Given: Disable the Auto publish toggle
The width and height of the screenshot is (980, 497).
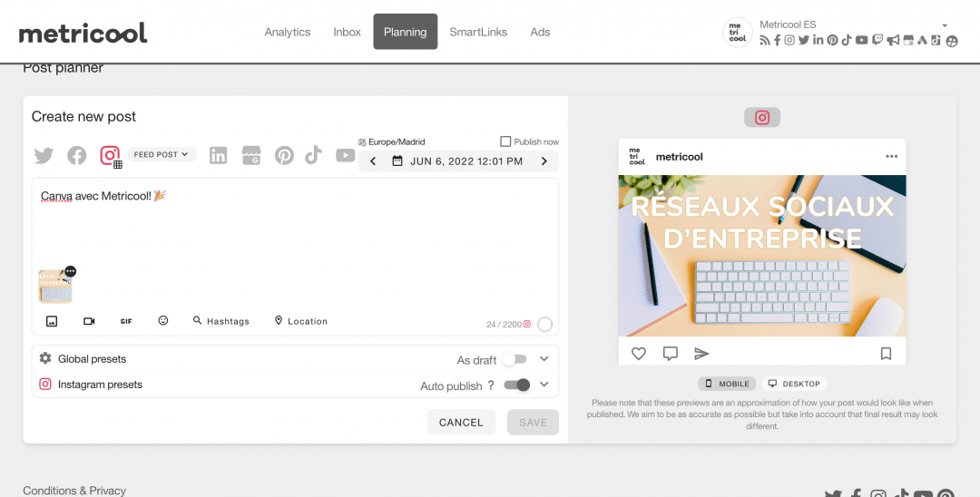Looking at the screenshot, I should [x=517, y=385].
